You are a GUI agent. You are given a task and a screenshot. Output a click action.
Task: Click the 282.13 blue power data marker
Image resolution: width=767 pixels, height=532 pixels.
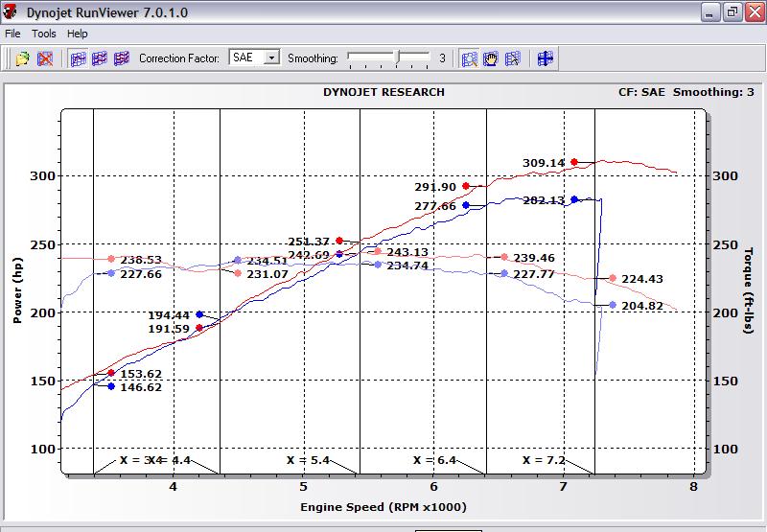[x=574, y=199]
